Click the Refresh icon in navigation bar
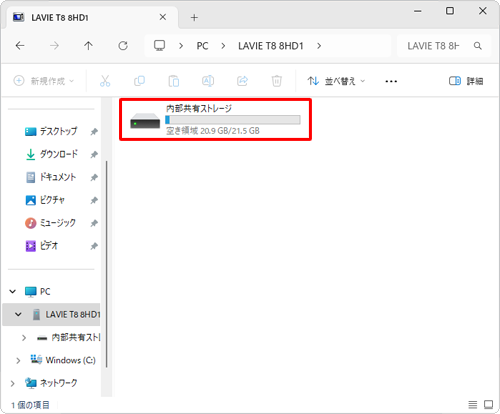 click(x=123, y=46)
